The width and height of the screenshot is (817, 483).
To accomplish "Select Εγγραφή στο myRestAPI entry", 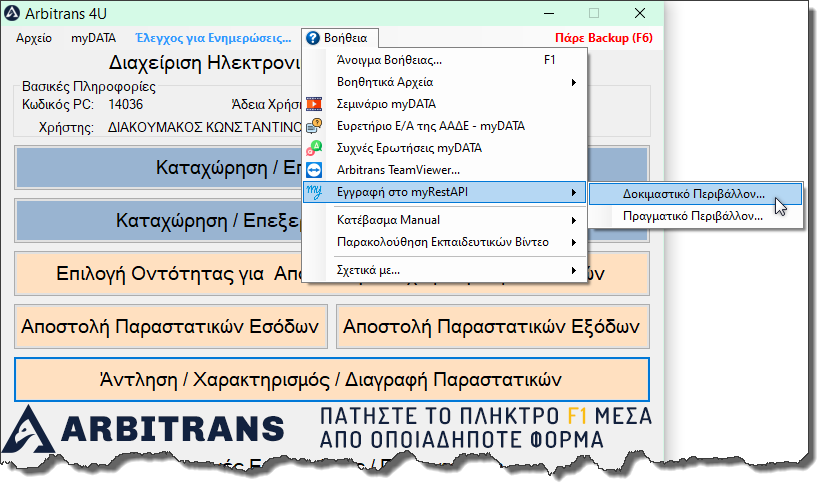I will click(444, 192).
